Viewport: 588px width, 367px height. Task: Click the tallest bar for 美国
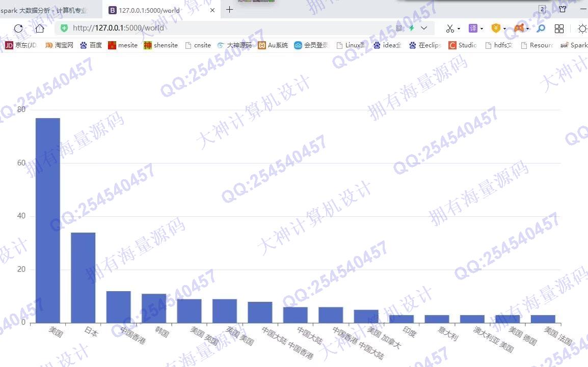click(47, 220)
